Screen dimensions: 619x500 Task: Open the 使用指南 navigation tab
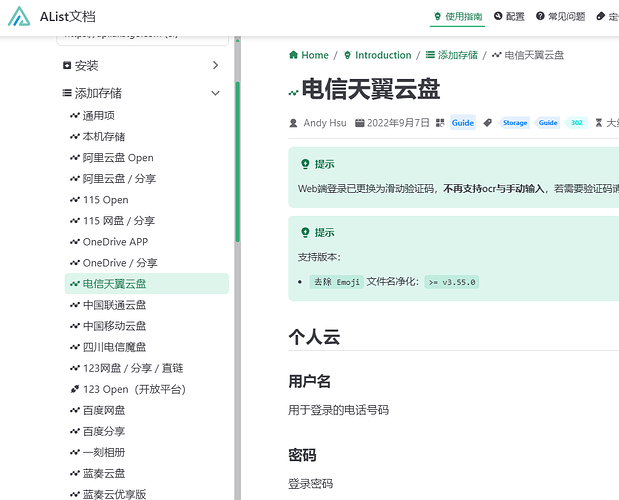[458, 17]
